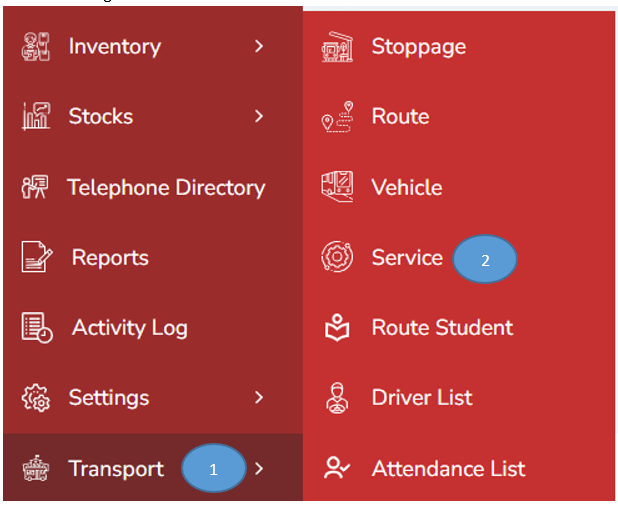Click the Vehicle bus icon
618x506 pixels.
[337, 187]
